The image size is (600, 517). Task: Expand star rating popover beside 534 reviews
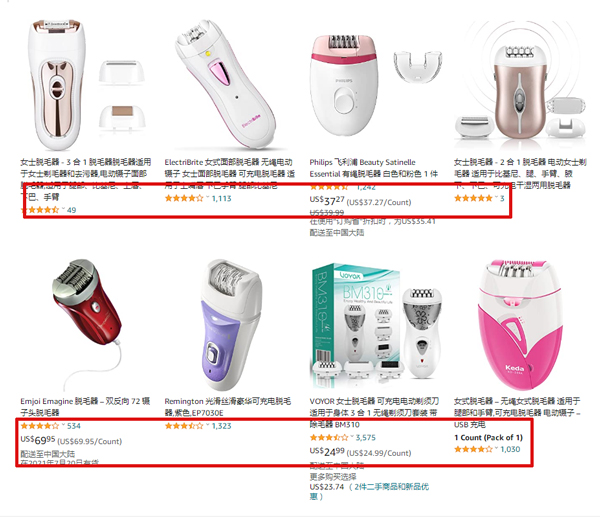[63, 425]
